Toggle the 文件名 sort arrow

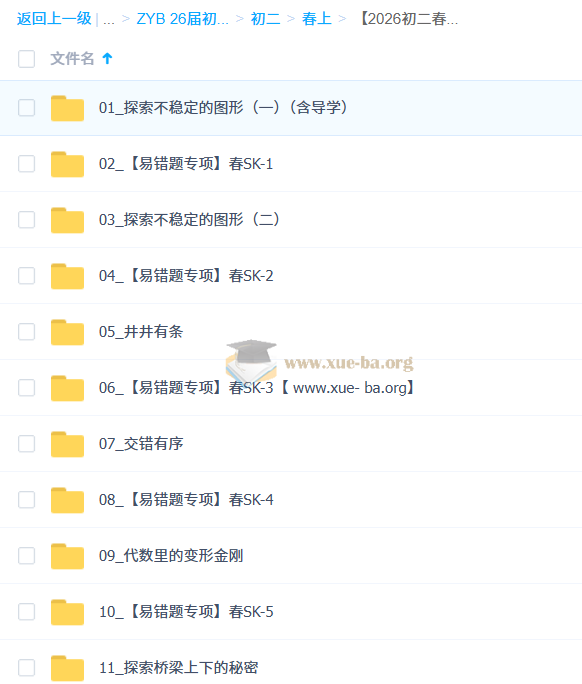tap(107, 58)
